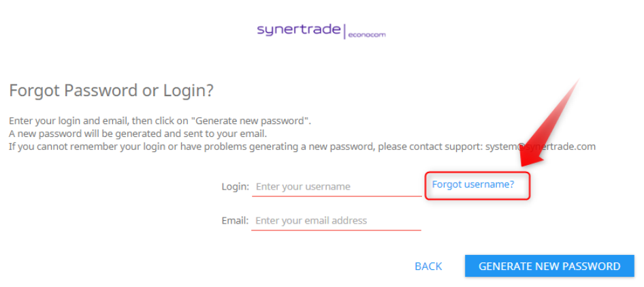The height and width of the screenshot is (287, 644).
Task: Open the 'Forgot username?' link
Action: 473,184
